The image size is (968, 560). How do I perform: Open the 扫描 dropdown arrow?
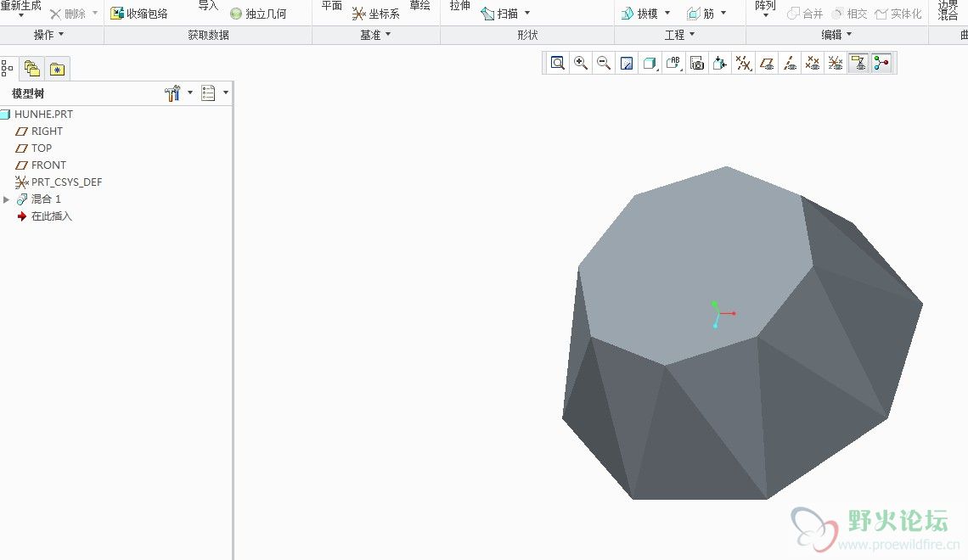(x=527, y=13)
